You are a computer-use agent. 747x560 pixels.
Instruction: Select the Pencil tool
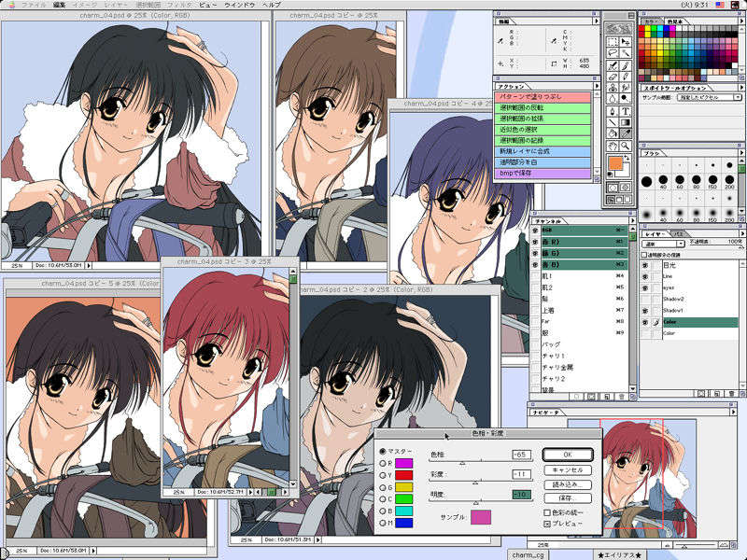pos(626,77)
